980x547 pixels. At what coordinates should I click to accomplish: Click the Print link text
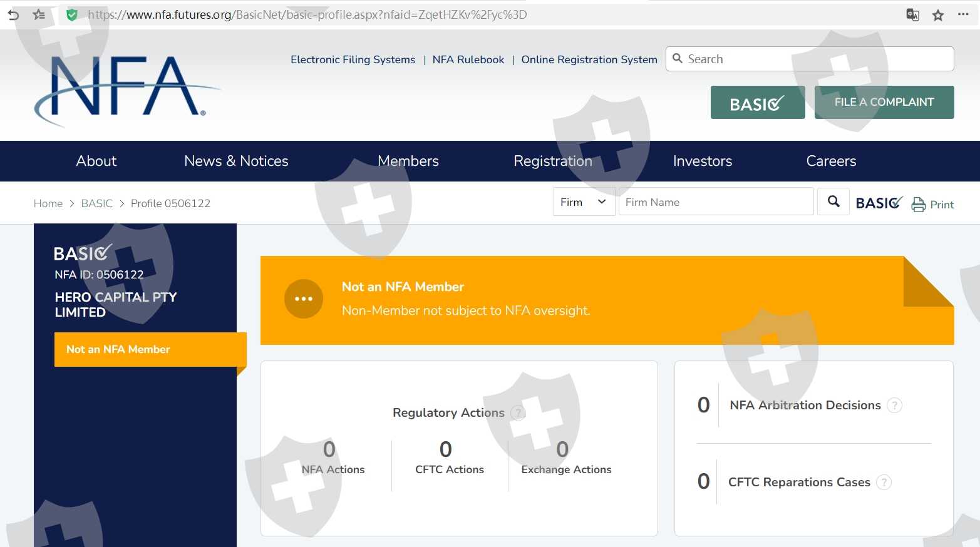pos(942,205)
